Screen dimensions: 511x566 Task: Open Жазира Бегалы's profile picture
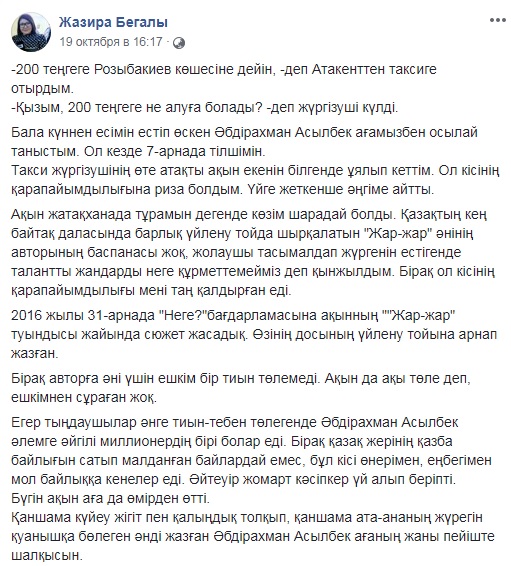[31, 32]
